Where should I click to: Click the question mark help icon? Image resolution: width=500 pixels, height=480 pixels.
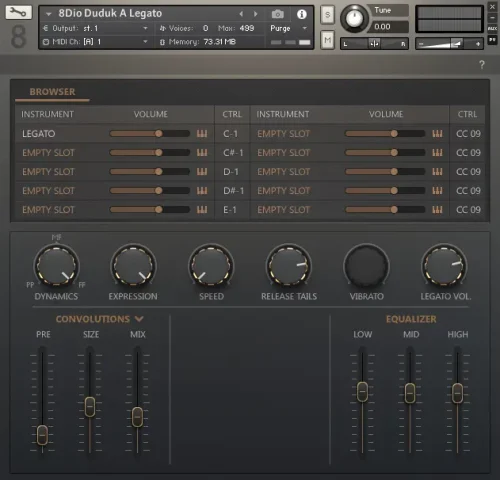coord(482,65)
